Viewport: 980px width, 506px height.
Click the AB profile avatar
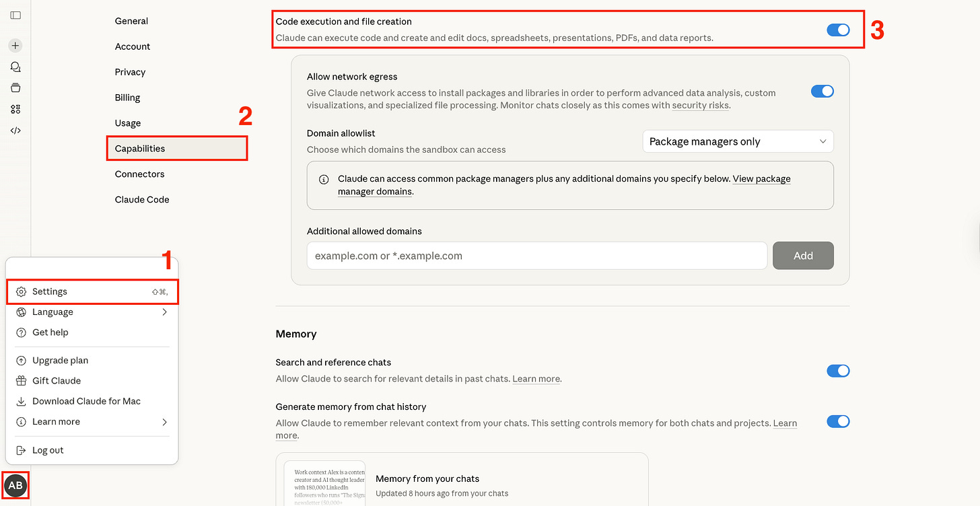(15, 485)
